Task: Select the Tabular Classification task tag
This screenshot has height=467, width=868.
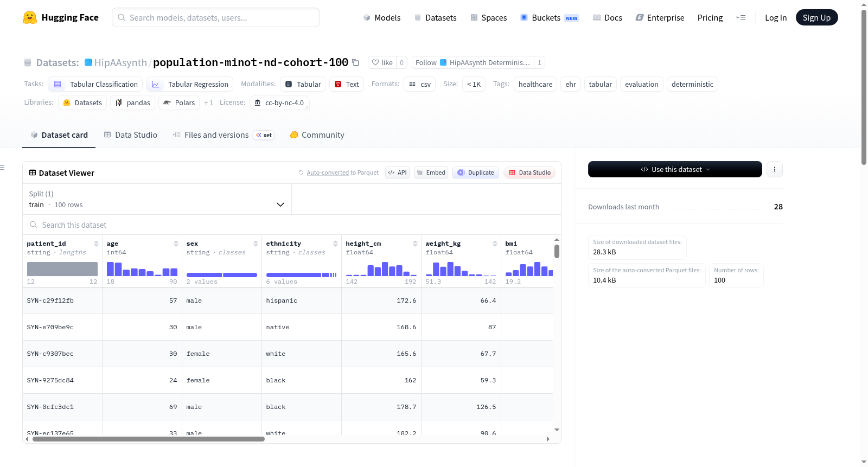Action: tap(95, 84)
